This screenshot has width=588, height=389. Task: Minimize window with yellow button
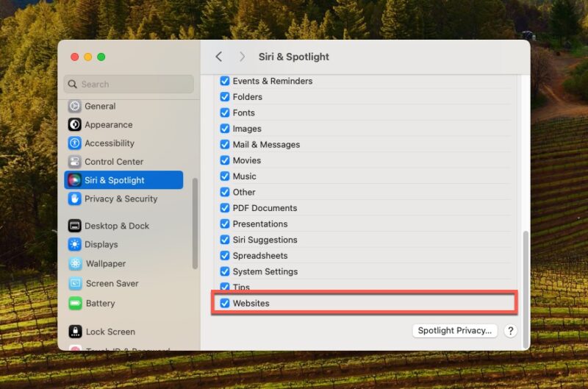pos(87,57)
